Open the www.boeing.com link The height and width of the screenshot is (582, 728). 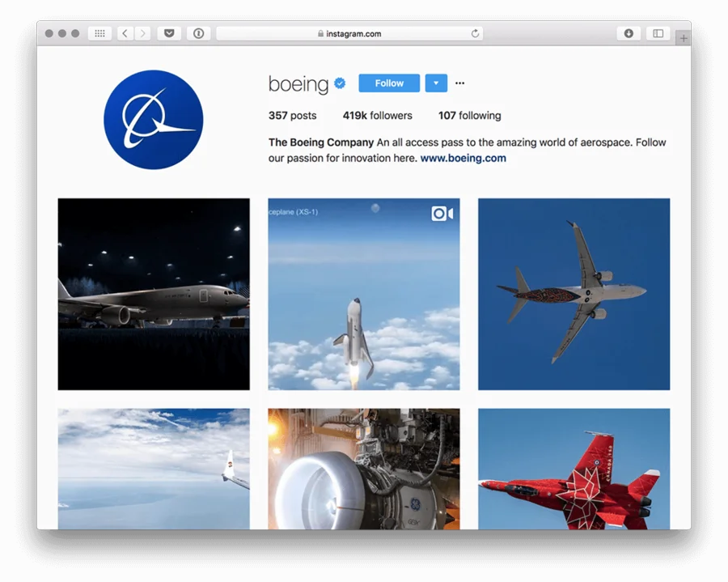(x=463, y=159)
